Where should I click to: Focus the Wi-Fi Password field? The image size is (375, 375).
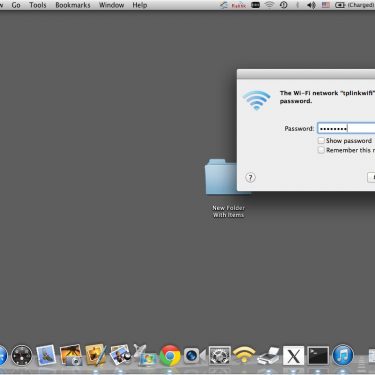click(346, 128)
